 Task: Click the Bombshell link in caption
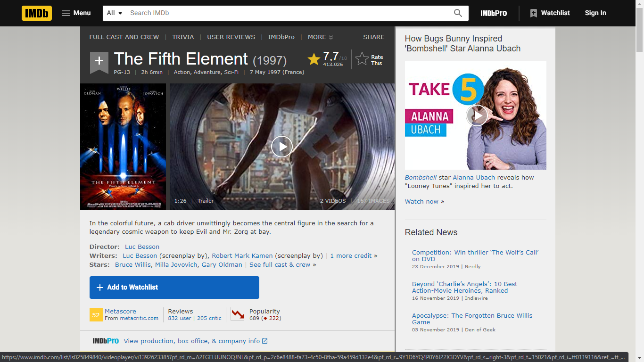(x=421, y=178)
